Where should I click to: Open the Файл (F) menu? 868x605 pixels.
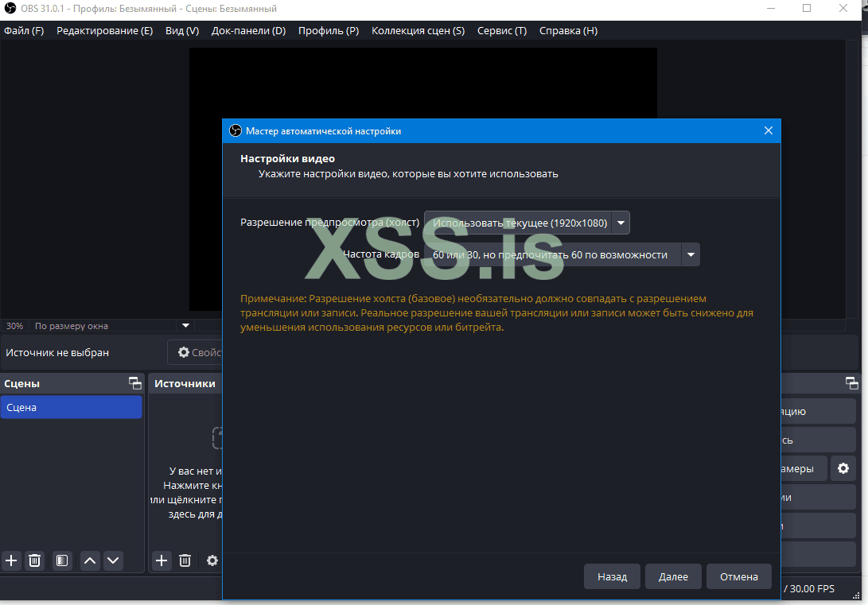[24, 31]
